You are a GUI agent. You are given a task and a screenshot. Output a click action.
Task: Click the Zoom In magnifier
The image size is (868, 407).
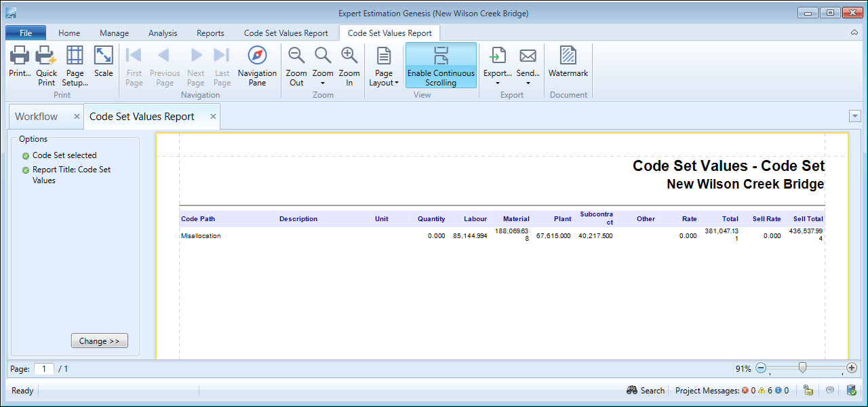point(349,57)
